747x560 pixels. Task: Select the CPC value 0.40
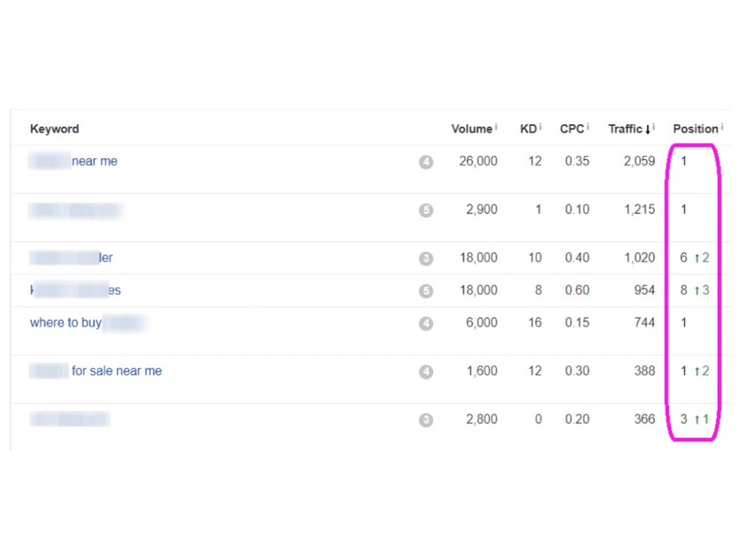coord(577,258)
